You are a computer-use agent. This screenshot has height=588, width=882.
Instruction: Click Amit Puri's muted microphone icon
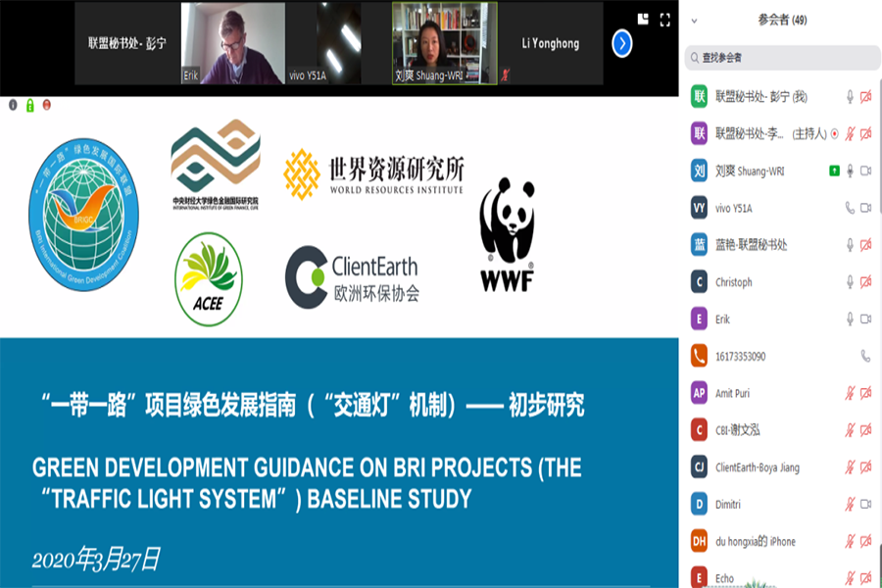(850, 393)
